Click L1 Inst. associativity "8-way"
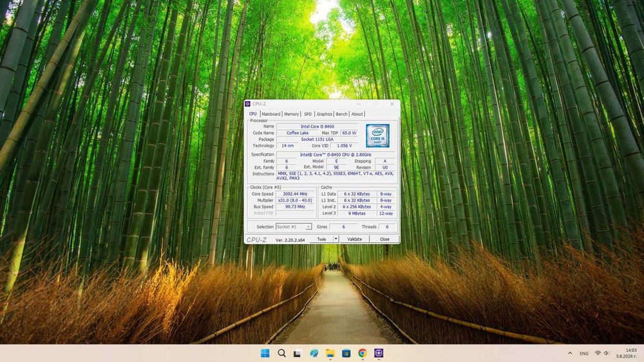Image resolution: width=644 pixels, height=362 pixels. 386,200
